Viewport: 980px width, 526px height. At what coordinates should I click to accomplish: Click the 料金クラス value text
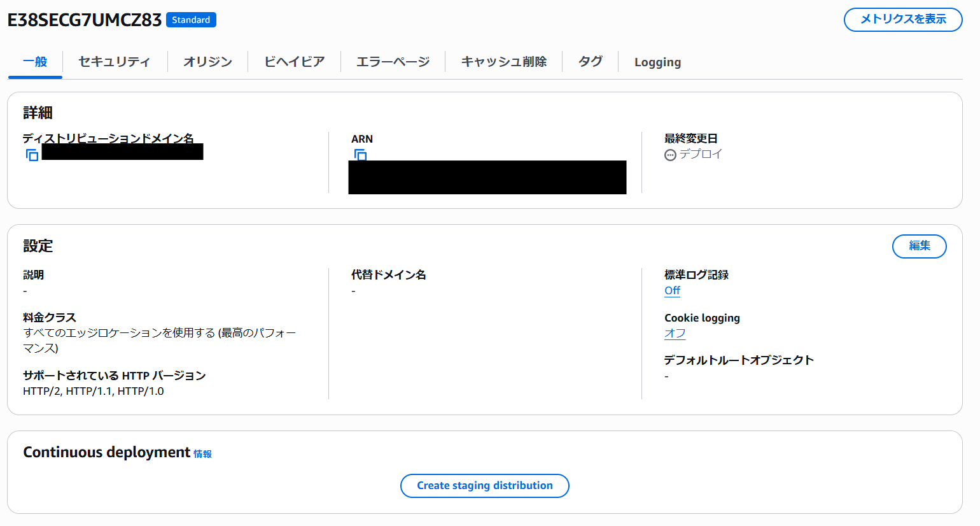[159, 341]
